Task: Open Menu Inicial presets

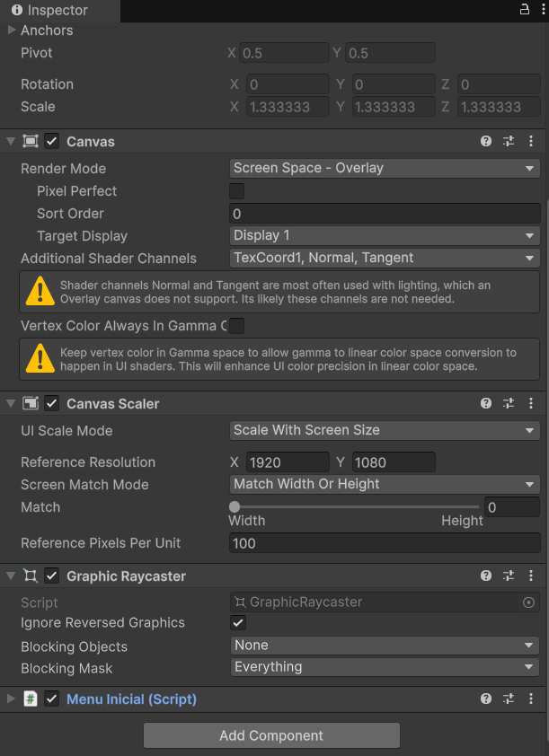Action: (x=509, y=699)
